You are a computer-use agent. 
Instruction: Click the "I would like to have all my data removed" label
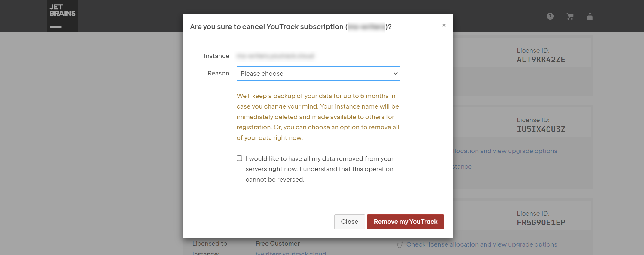(319, 169)
